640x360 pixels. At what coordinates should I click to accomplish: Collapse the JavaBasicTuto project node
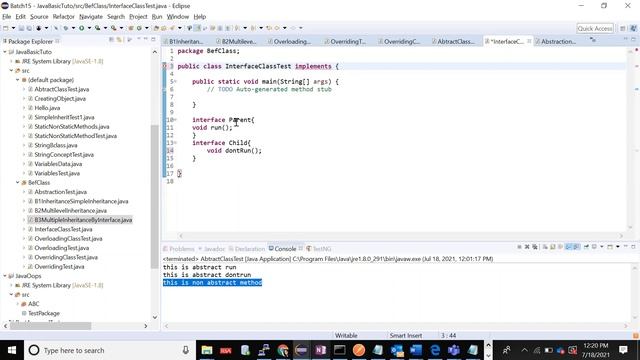click(5, 52)
